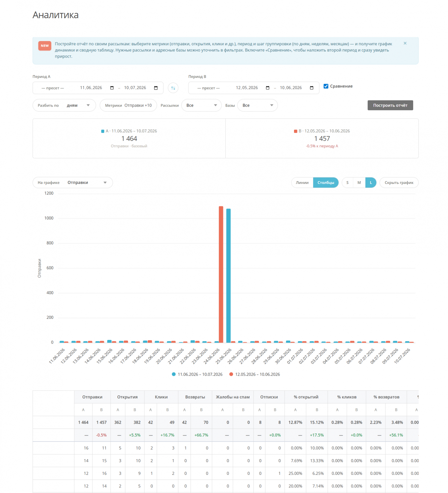The height and width of the screenshot is (493, 448).
Task: Click the swap periods arrows icon
Action: tap(173, 88)
